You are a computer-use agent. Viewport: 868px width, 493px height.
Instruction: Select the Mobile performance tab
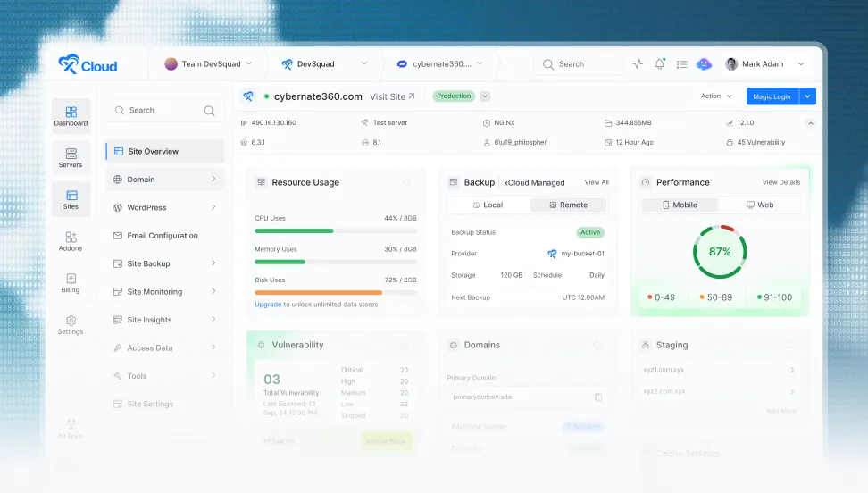[x=680, y=205]
